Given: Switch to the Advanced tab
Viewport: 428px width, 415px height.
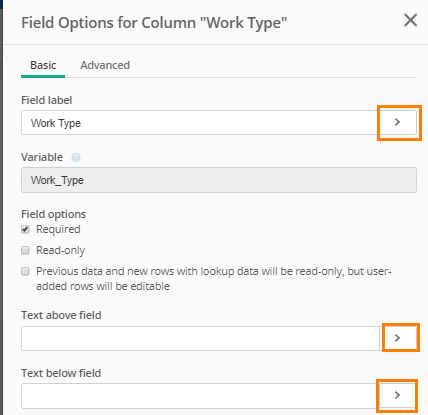Looking at the screenshot, I should (105, 65).
